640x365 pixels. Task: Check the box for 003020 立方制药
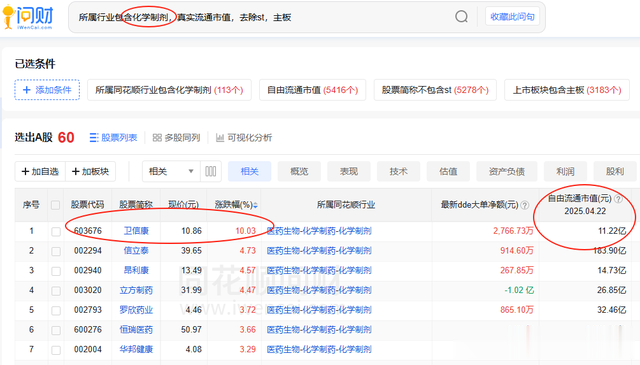(x=56, y=291)
